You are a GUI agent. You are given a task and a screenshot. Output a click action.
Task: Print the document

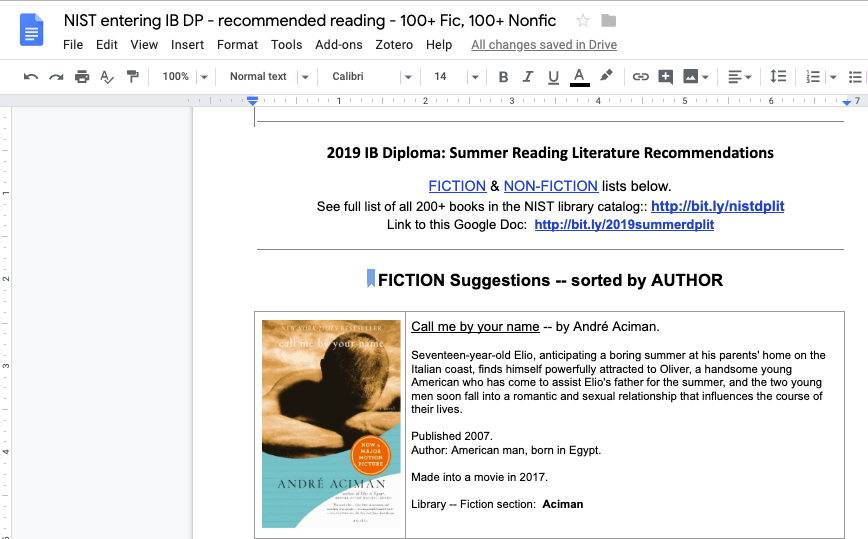pos(82,77)
